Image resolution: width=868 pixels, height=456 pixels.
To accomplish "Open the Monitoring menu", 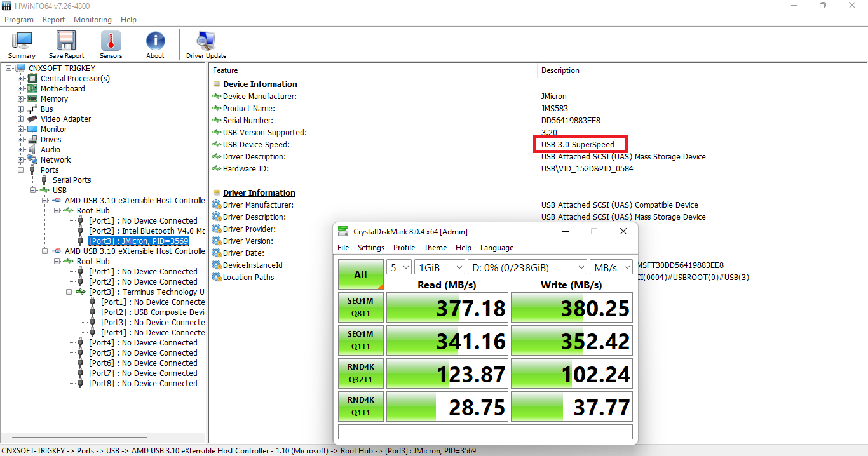I will click(92, 20).
